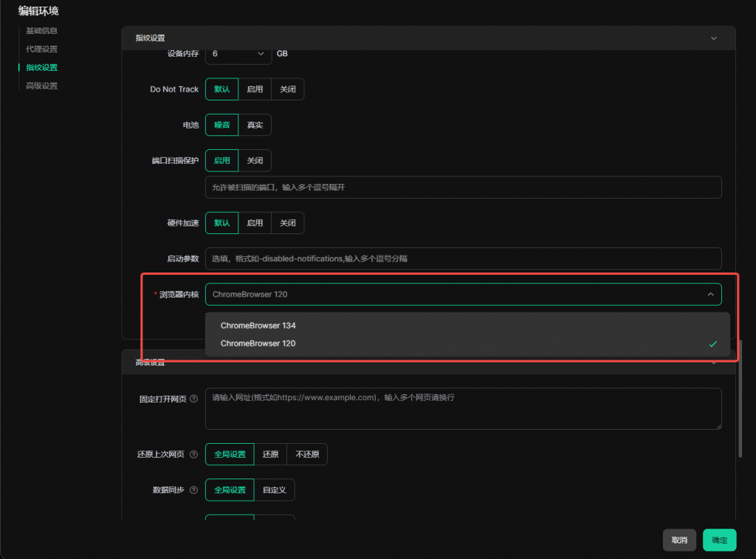Click the 取消 button

pos(679,541)
